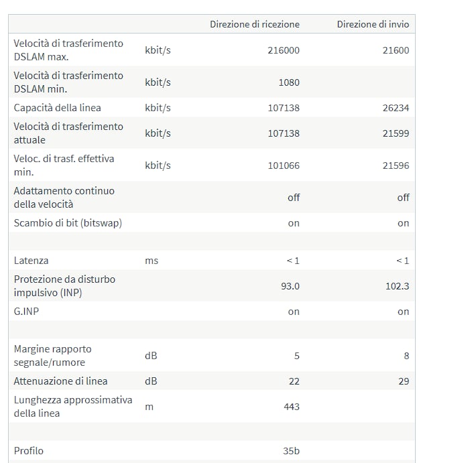Click the Direzione di ricezione column header
The height and width of the screenshot is (463, 476).
pos(254,24)
